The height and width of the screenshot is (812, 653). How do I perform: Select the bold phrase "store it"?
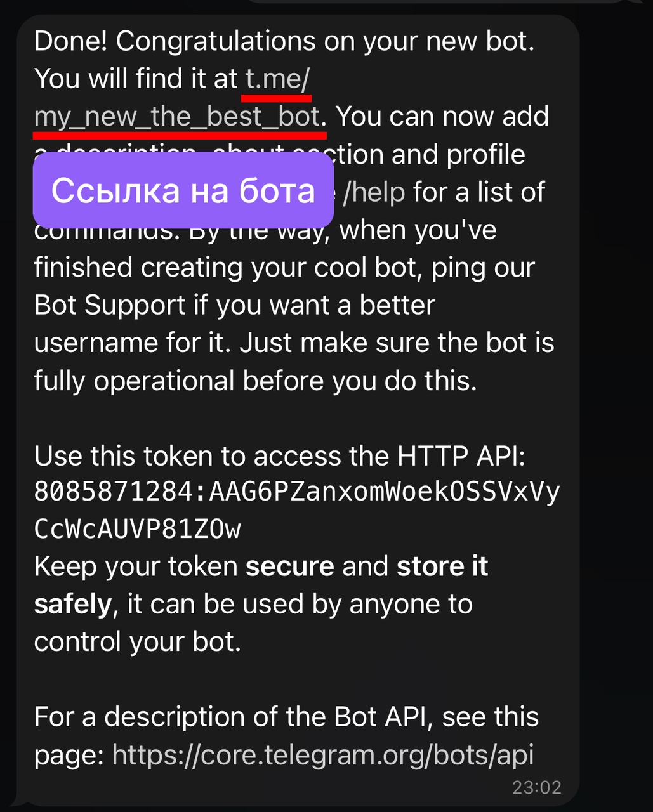tap(442, 566)
